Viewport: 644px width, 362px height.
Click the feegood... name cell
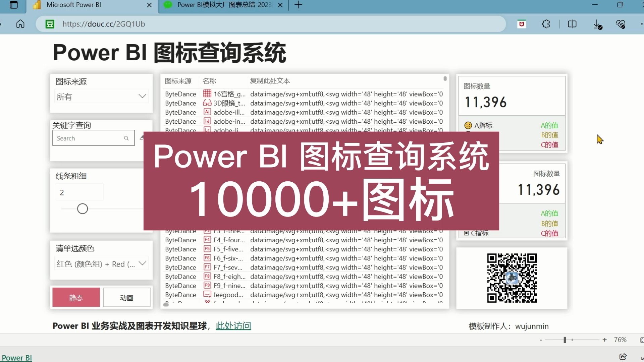click(228, 295)
